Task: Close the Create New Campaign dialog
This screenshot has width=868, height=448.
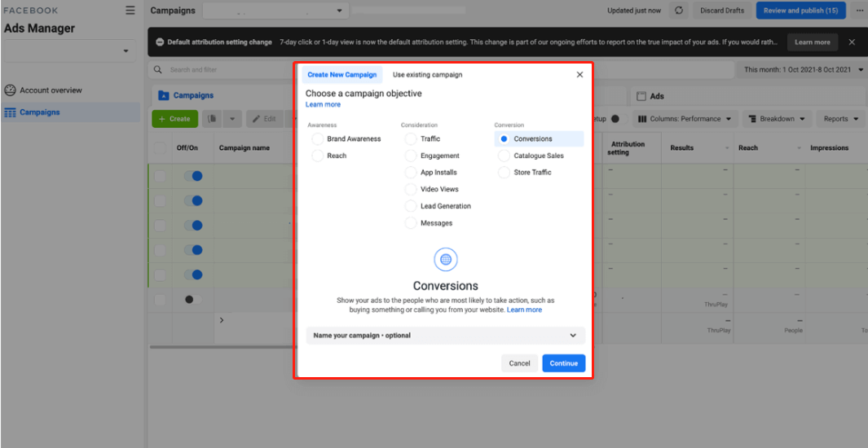Action: pos(579,75)
